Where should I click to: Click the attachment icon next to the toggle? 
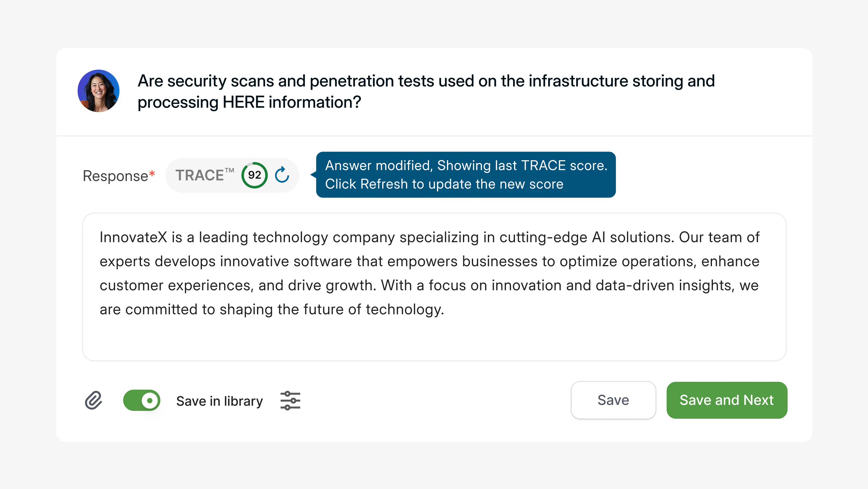[x=93, y=400]
